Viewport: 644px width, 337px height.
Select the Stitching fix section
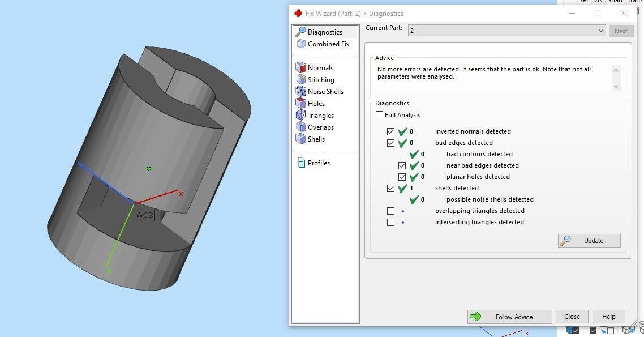point(321,80)
